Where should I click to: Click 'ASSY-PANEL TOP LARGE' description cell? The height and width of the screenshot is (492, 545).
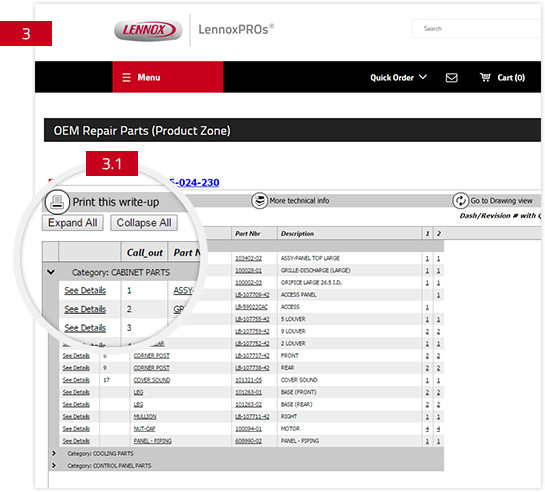pos(310,258)
